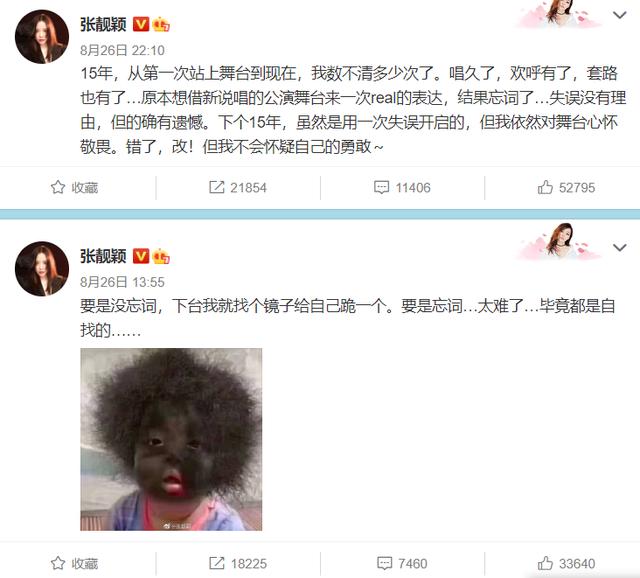Open avatar of second 张靓颖 post
The image size is (640, 578).
(42, 269)
